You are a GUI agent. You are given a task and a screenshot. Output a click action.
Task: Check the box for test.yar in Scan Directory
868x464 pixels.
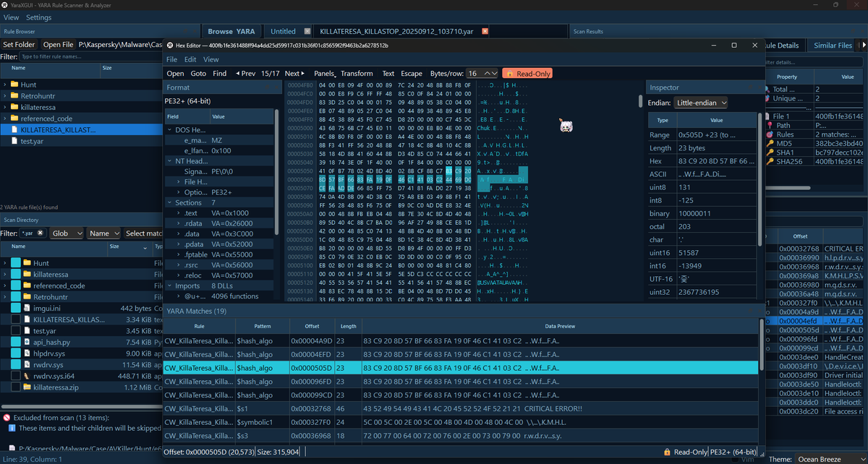(16, 330)
